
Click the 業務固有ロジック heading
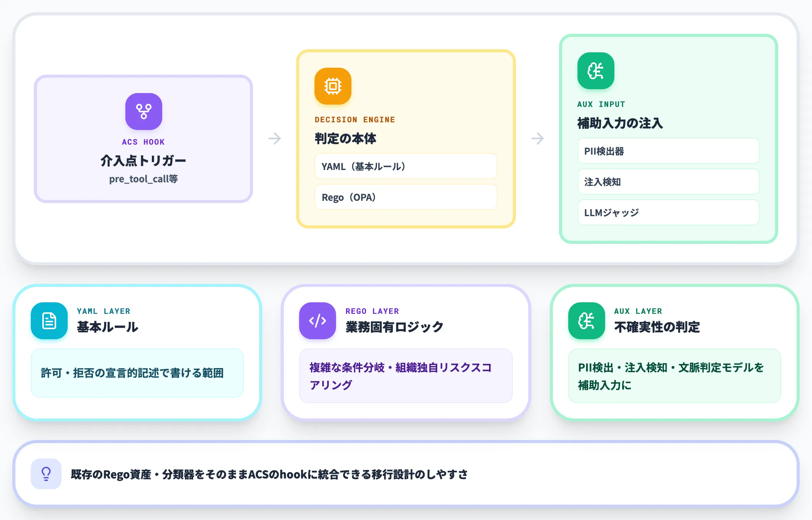[x=394, y=327]
